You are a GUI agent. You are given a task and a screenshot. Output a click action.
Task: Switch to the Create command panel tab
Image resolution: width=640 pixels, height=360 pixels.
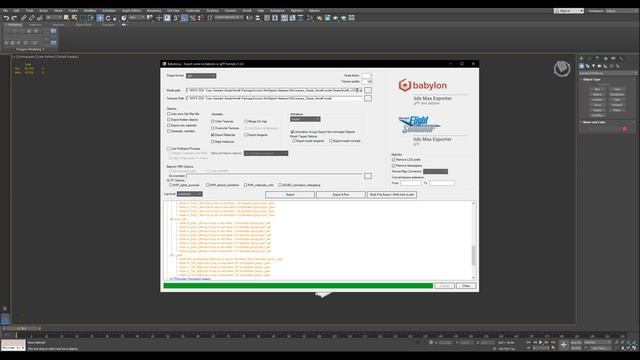click(x=582, y=59)
